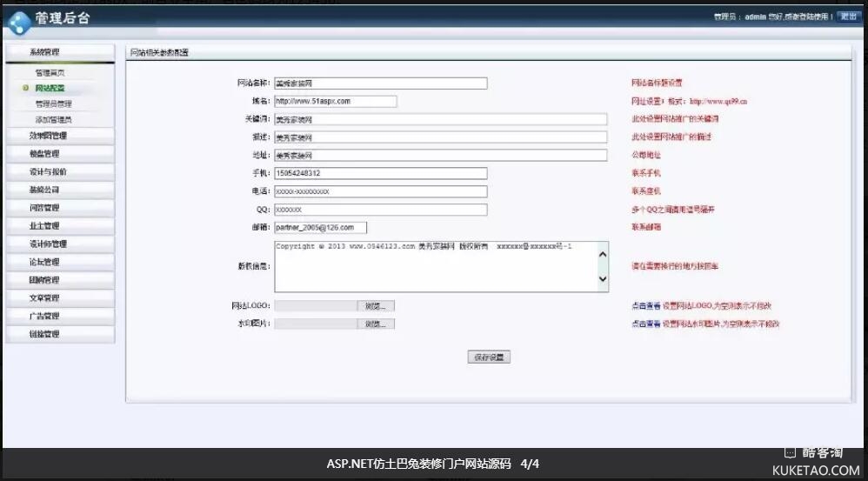
Task: Click the green bullet beside 网站配置
Action: point(25,88)
